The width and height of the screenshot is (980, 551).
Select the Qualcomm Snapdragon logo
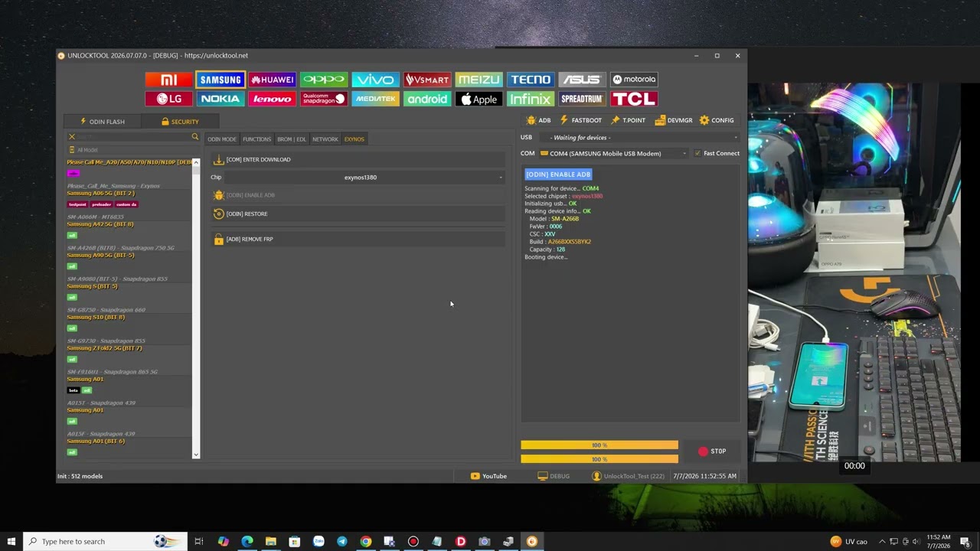[x=324, y=99]
